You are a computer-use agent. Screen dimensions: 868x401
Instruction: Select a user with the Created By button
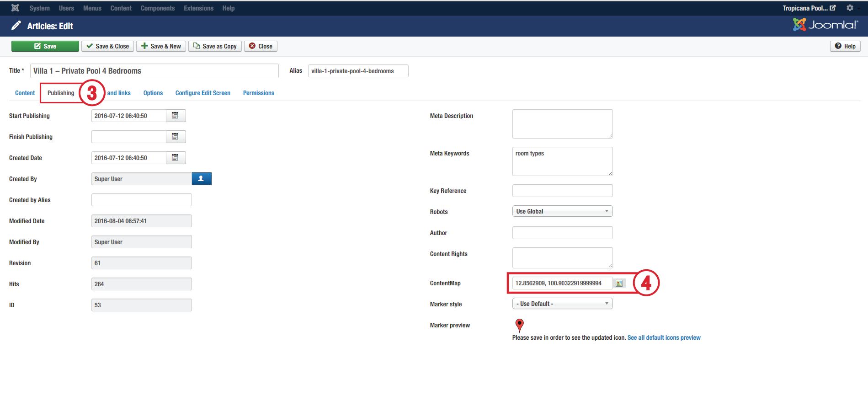[x=202, y=179]
